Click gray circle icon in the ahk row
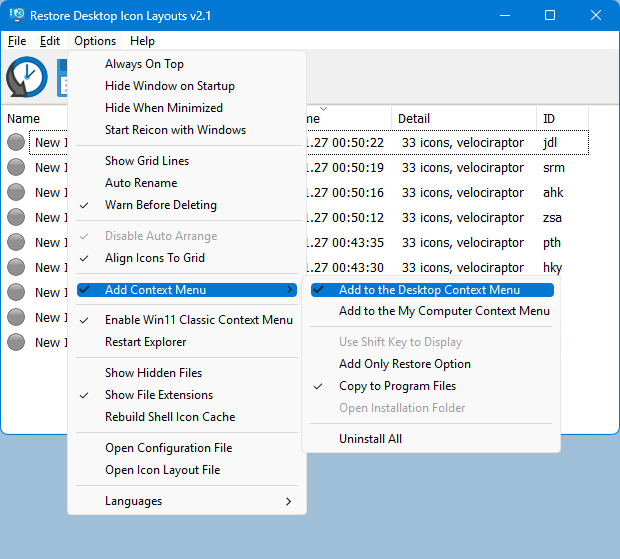 coord(16,192)
